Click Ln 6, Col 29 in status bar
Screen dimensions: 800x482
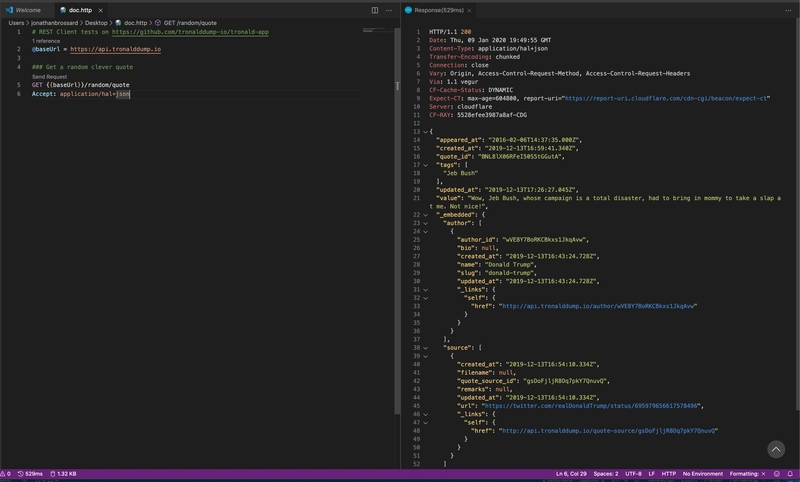571,474
